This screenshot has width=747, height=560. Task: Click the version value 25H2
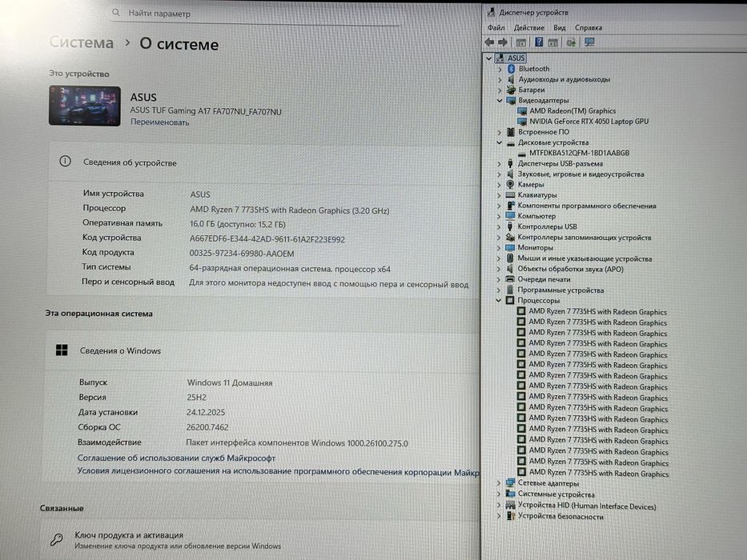click(196, 397)
